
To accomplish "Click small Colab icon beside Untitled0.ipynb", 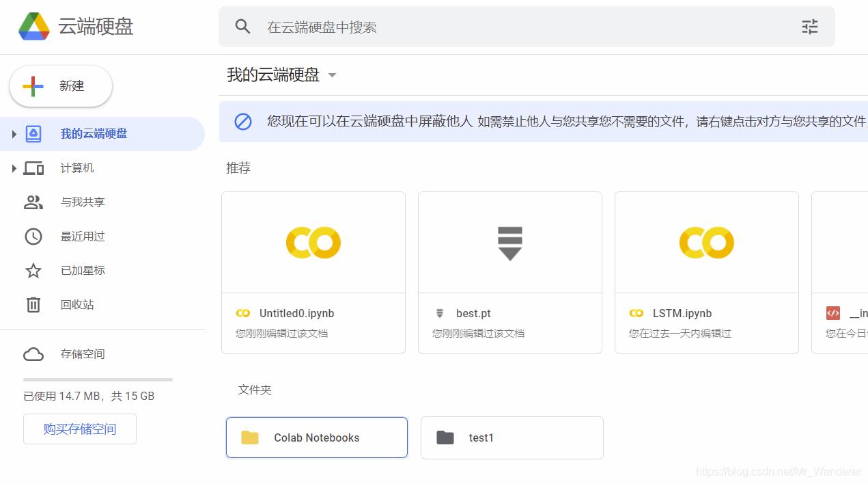I will click(x=243, y=313).
